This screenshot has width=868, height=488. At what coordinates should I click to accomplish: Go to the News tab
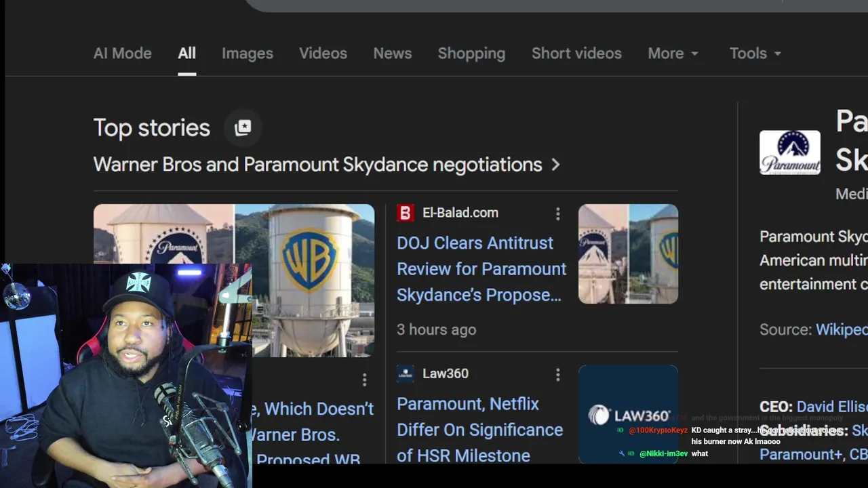(393, 54)
